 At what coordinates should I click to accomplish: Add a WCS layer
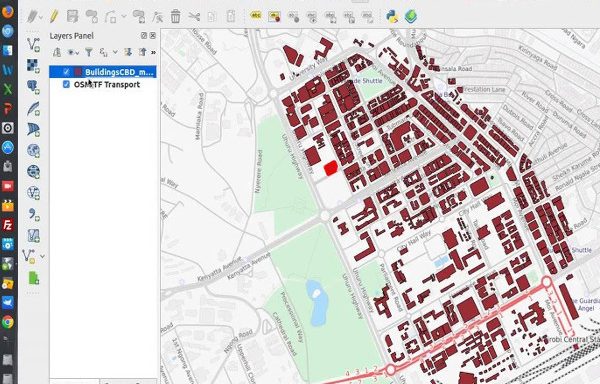tap(33, 171)
